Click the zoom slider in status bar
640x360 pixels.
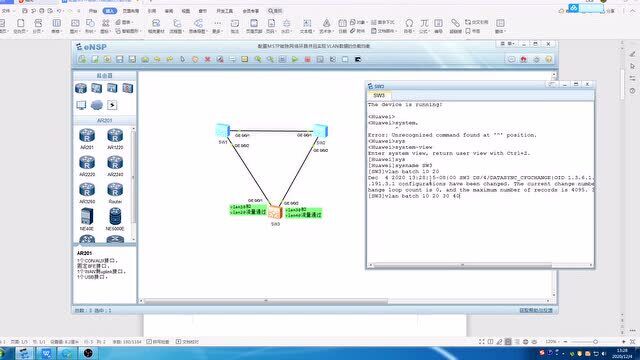click(x=594, y=341)
